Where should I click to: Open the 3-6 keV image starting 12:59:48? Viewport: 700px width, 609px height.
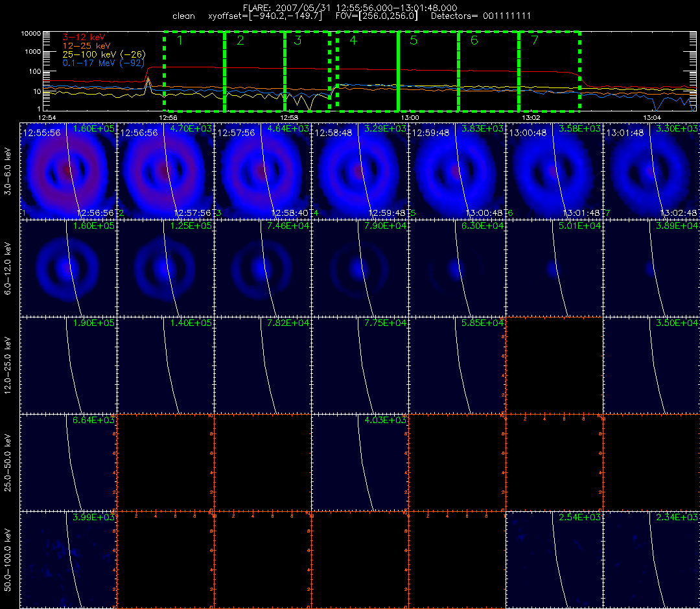coord(457,172)
